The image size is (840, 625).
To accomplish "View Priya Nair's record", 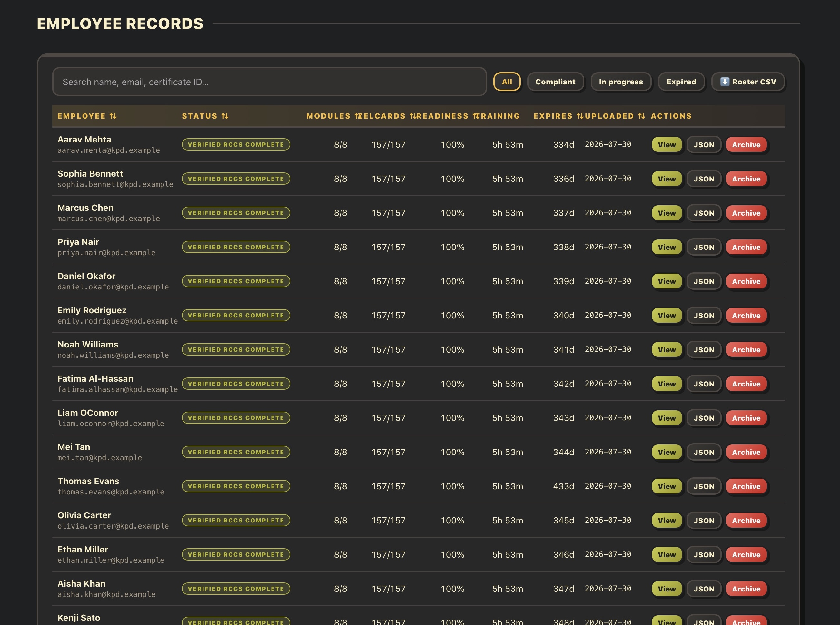I will 667,247.
